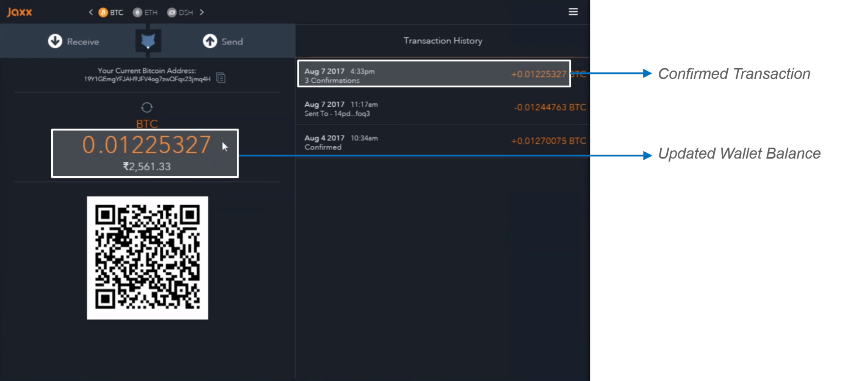
Task: Switch to the ETH coin tab
Action: [x=145, y=12]
